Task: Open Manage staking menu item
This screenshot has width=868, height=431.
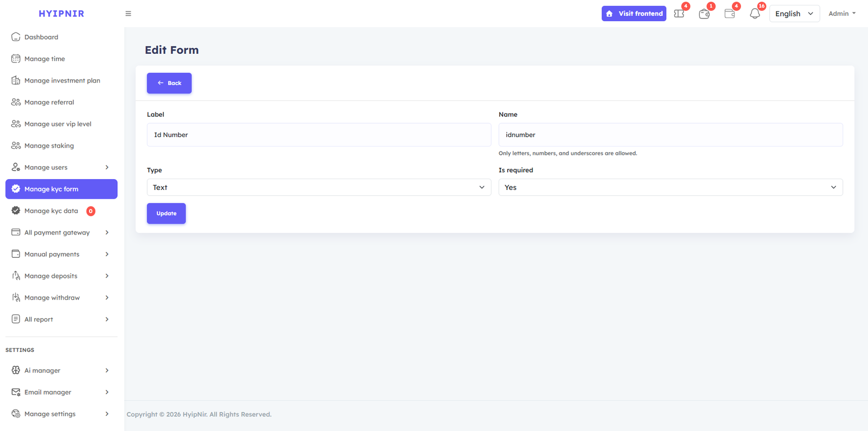Action: click(x=61, y=145)
